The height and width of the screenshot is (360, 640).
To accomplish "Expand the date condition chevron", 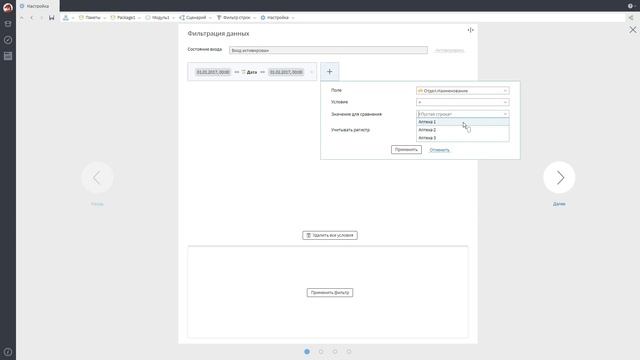I will pyautogui.click(x=311, y=72).
